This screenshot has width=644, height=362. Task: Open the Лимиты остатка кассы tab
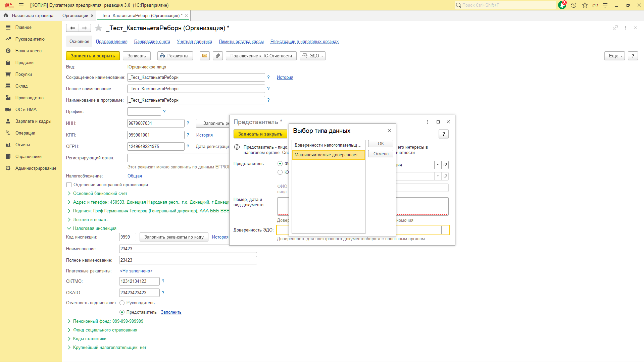tap(241, 41)
